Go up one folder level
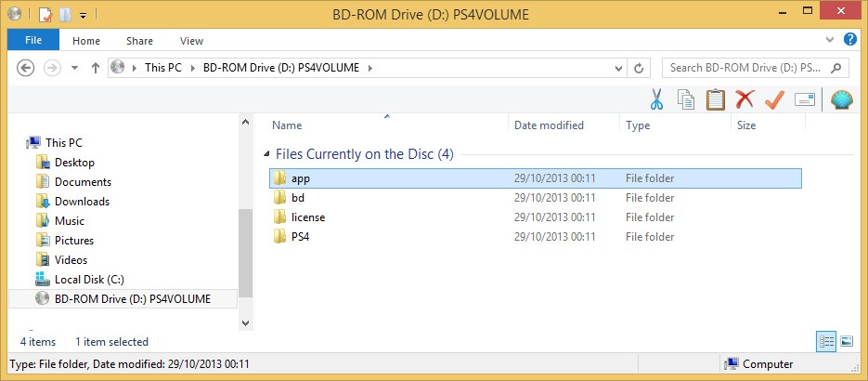 (x=95, y=68)
